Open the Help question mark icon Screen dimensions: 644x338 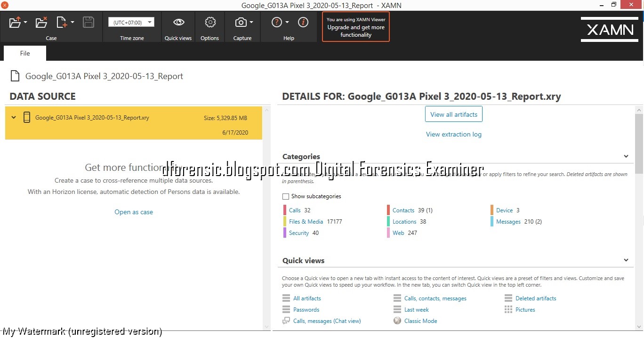click(x=276, y=22)
